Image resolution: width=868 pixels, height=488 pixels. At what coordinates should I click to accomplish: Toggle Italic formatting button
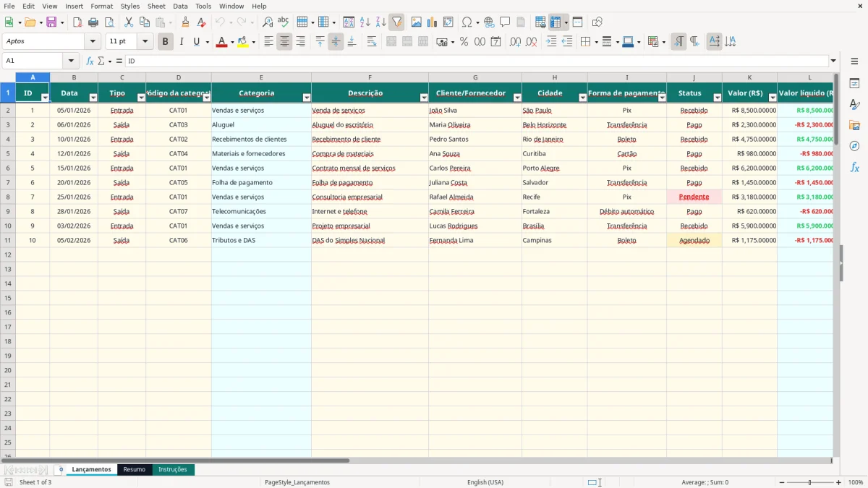pyautogui.click(x=181, y=42)
